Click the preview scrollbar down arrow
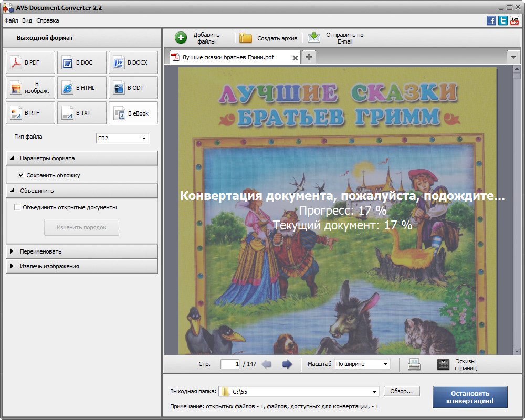 [x=517, y=351]
